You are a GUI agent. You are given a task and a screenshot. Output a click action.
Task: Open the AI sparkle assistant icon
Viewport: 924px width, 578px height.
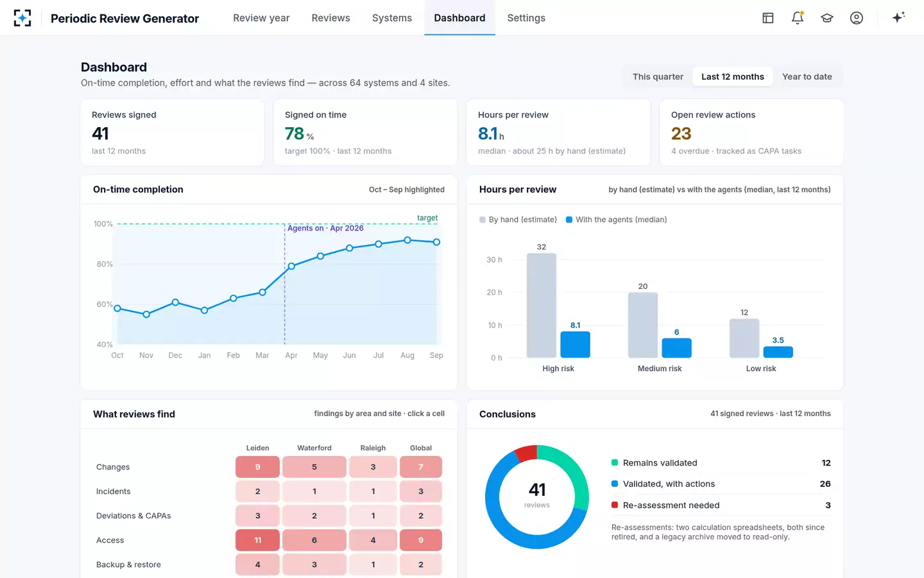(x=898, y=18)
